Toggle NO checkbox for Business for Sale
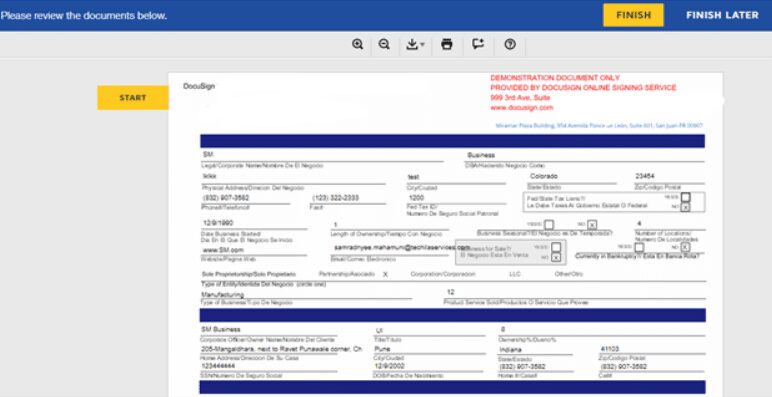The image size is (772, 397). [556, 257]
